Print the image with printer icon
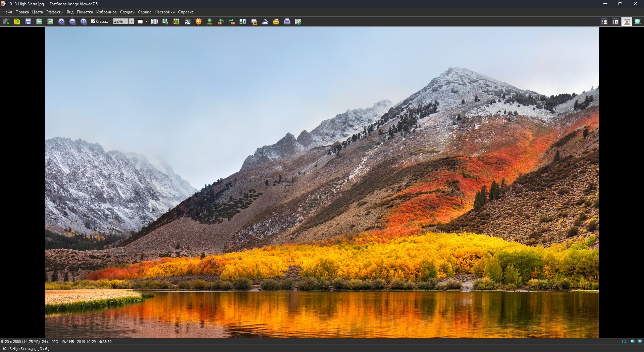Screen dimensions: 644x352 287,21
